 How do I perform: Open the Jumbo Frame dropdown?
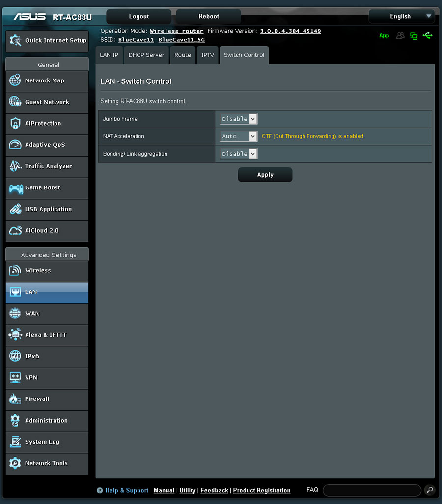(238, 119)
